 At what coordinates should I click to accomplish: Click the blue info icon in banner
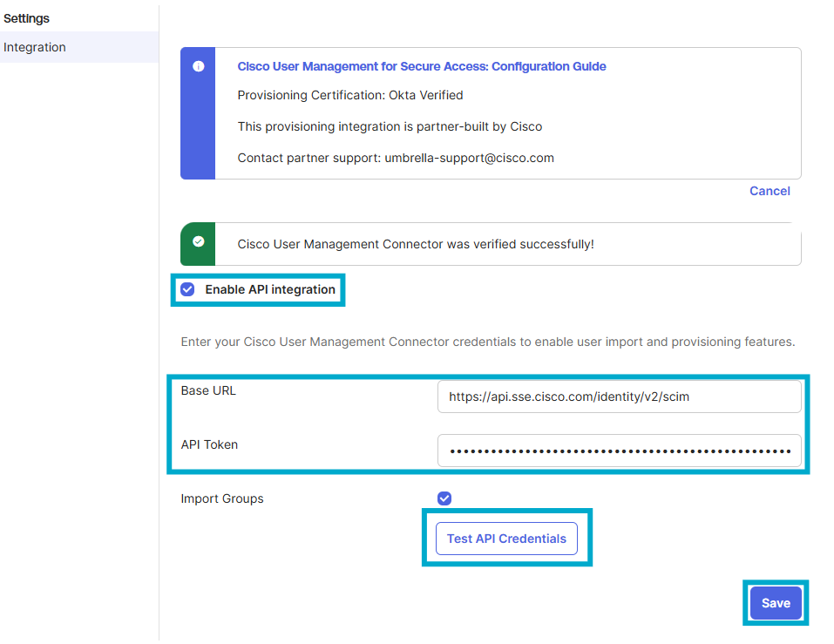199,66
